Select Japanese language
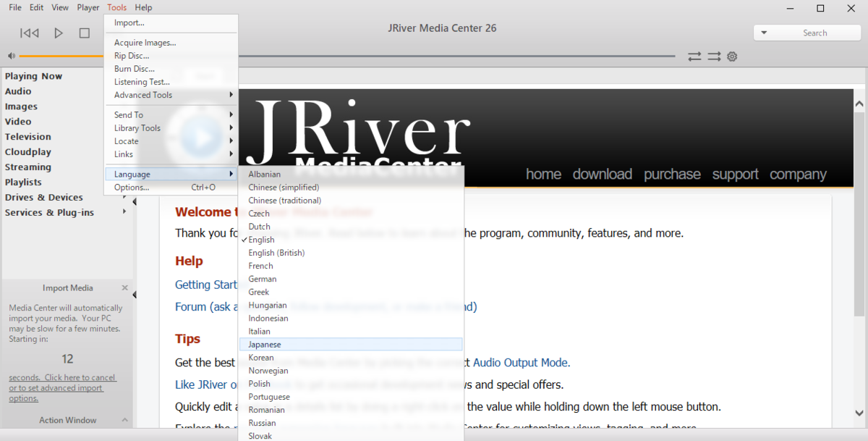The width and height of the screenshot is (868, 441). [x=351, y=345]
